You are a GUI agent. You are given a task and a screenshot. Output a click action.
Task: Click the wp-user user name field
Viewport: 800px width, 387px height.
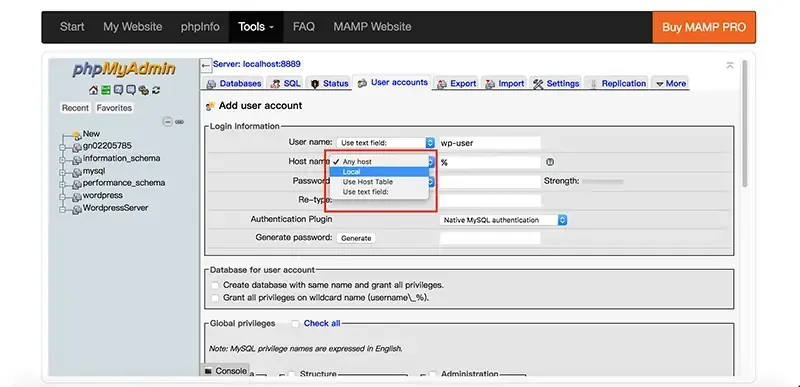click(490, 143)
